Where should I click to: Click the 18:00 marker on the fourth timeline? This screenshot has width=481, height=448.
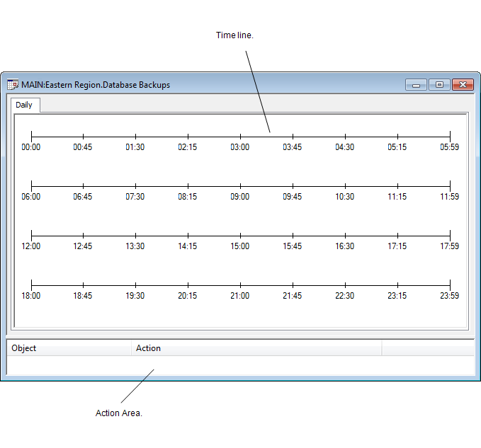coord(31,285)
